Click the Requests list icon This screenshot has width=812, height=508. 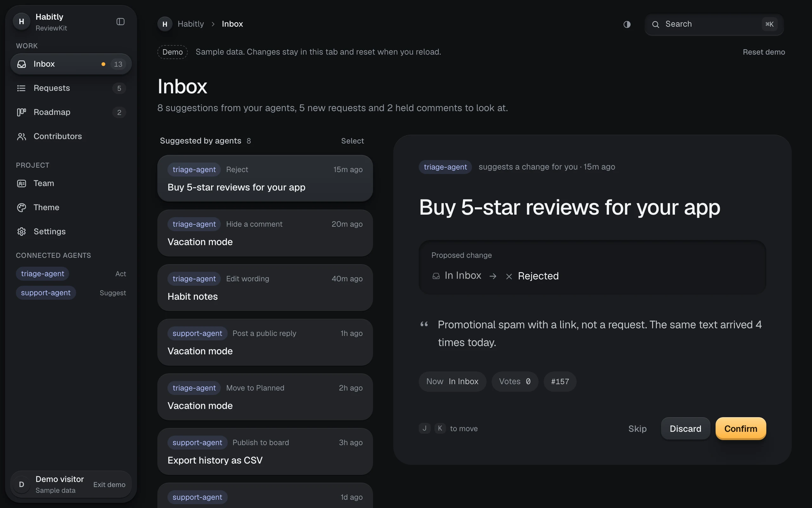22,88
